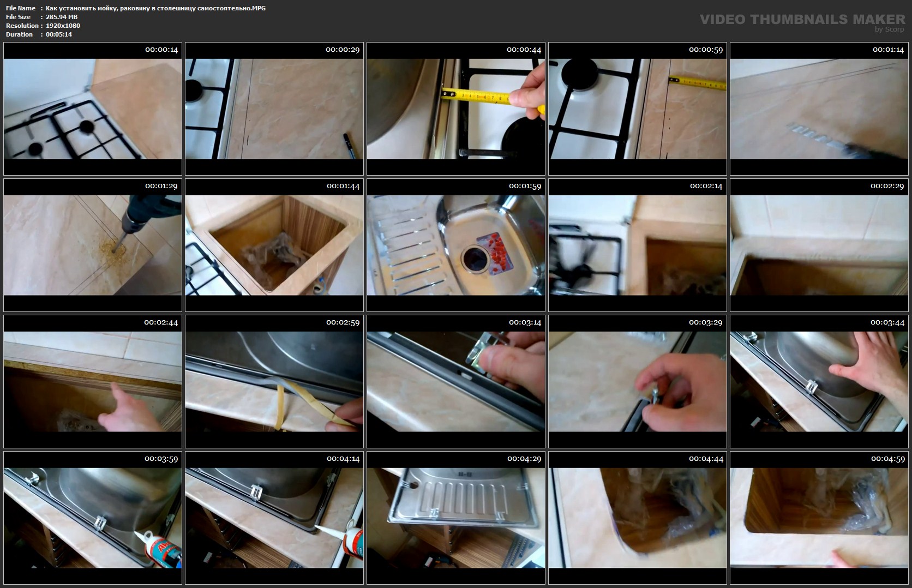The width and height of the screenshot is (912, 588).
Task: Select the steel sink frame at 00:01:59
Action: click(x=456, y=245)
